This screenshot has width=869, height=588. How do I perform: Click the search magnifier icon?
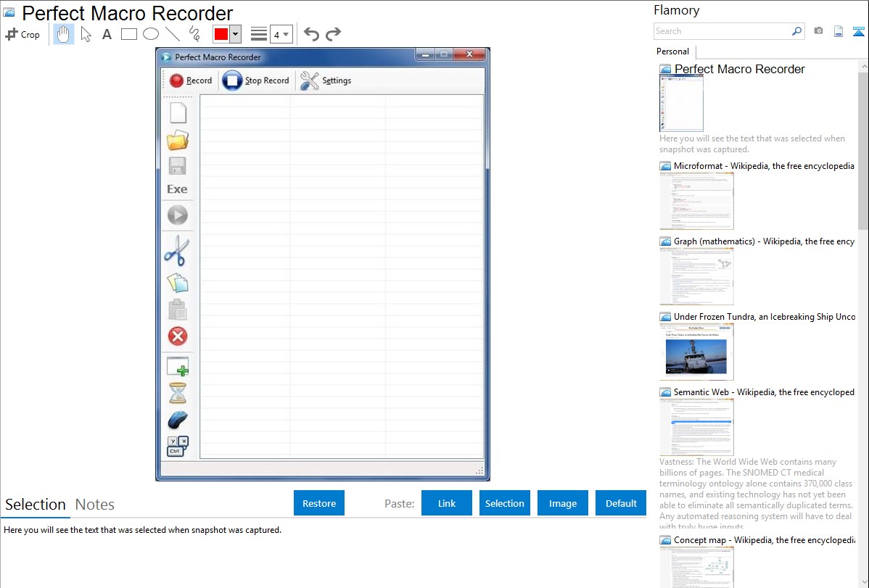797,31
